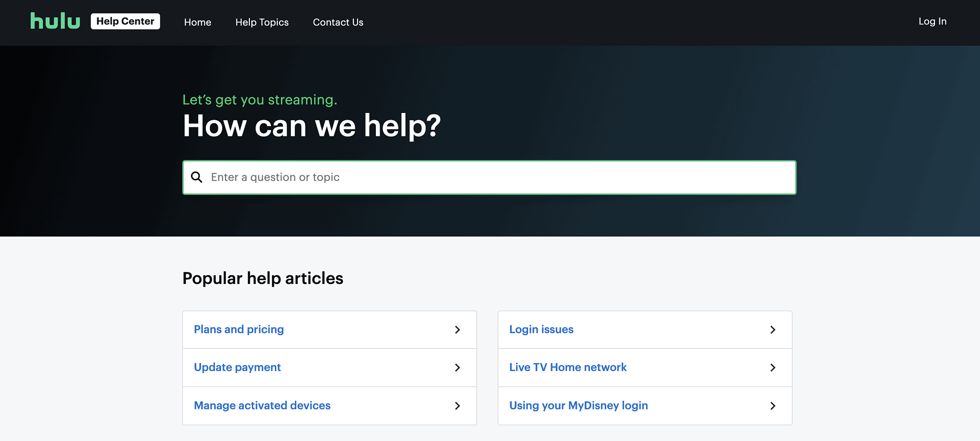Image resolution: width=980 pixels, height=441 pixels.
Task: Open the Manage activated devices article
Action: (262, 406)
